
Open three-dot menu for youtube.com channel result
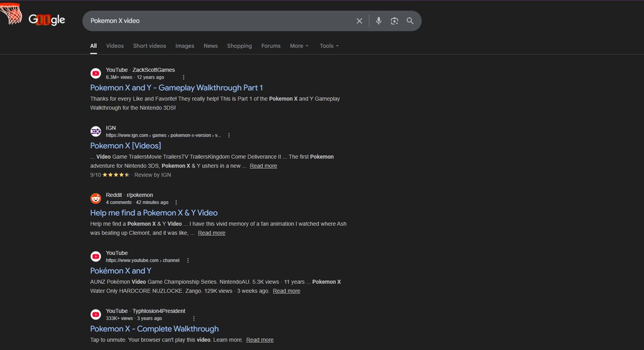pyautogui.click(x=187, y=260)
